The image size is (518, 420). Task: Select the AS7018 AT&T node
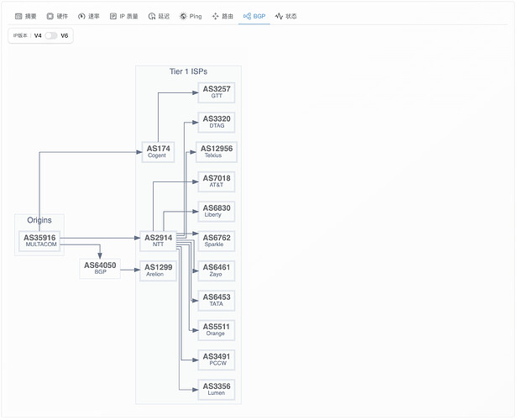pyautogui.click(x=217, y=181)
